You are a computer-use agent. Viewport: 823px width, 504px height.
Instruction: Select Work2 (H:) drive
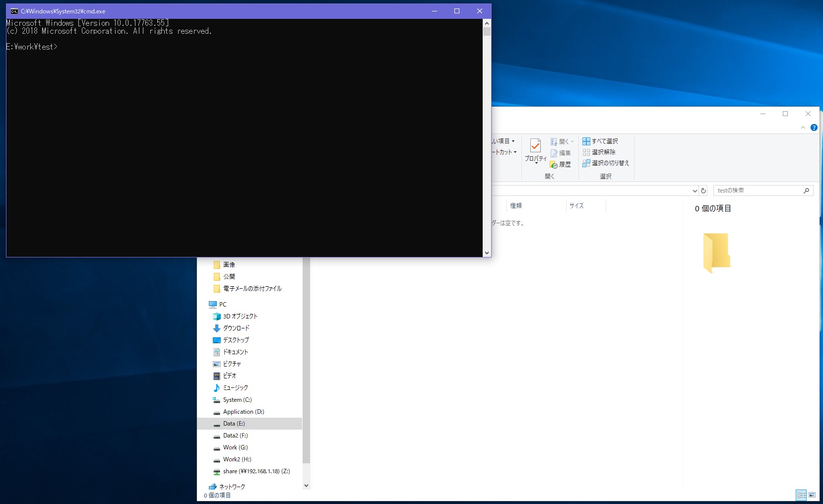coord(232,459)
